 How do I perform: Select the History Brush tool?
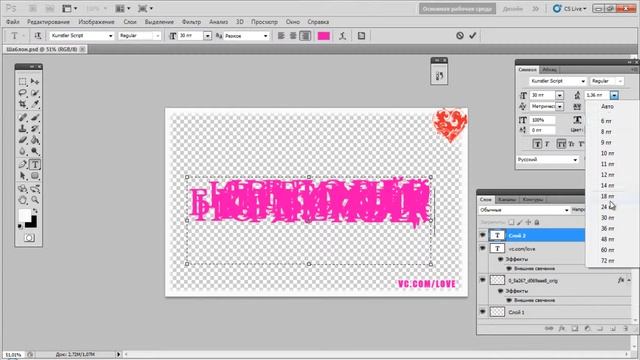[35, 129]
